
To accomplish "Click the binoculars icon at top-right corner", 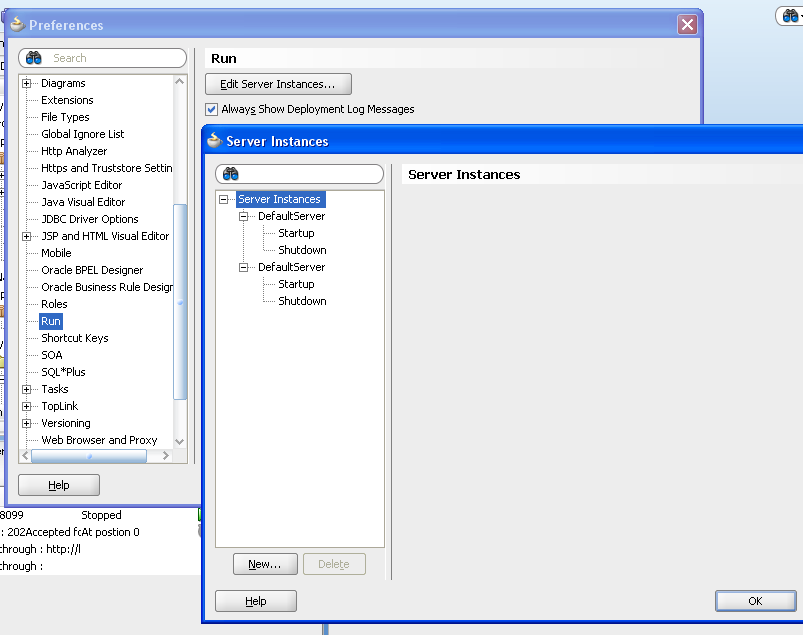I will pos(790,16).
